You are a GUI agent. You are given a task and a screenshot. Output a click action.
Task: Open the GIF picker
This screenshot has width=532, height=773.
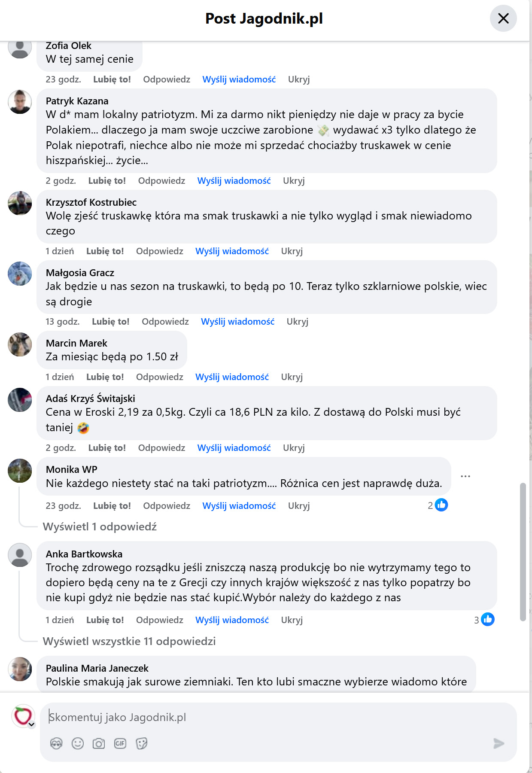120,743
